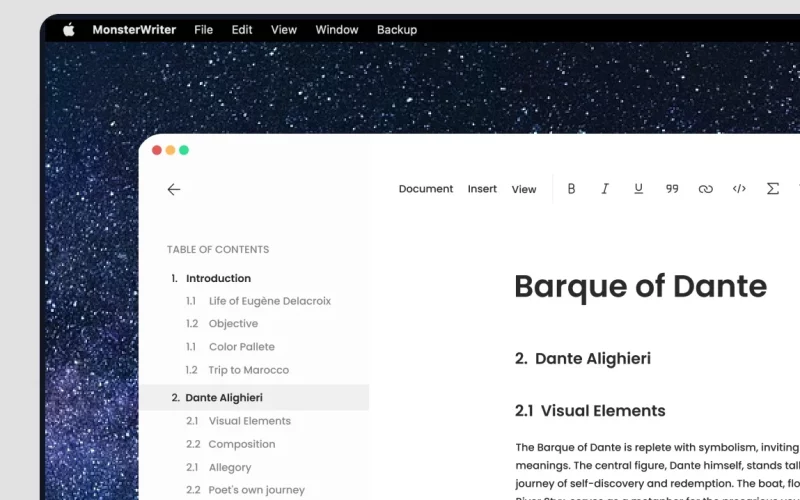Insert a math formula with sigma icon
This screenshot has width=800, height=500.
(x=772, y=189)
